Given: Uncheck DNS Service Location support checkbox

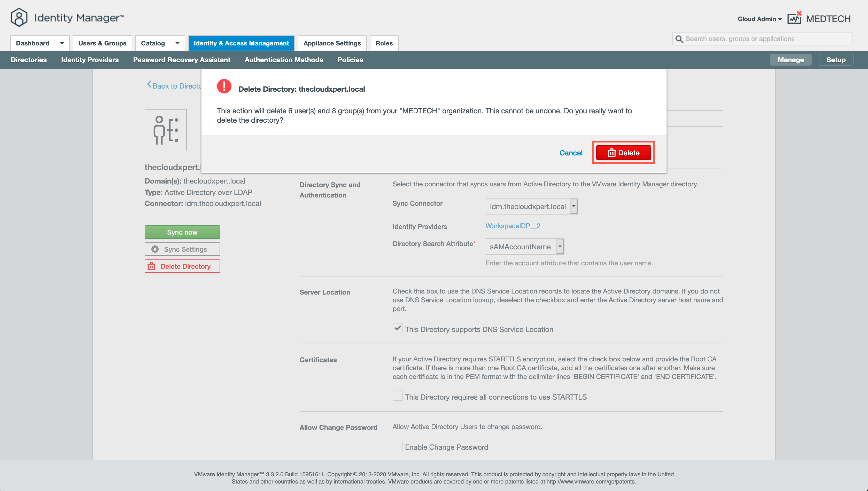Looking at the screenshot, I should (x=398, y=328).
